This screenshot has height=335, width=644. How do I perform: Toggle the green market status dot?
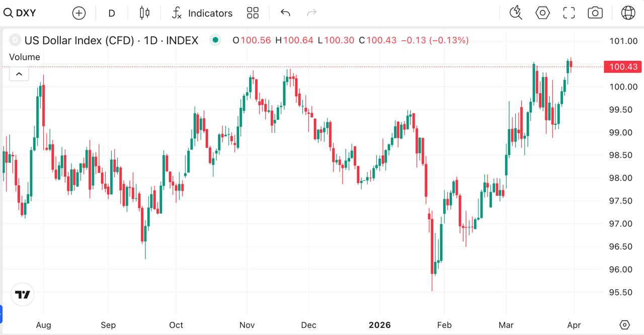point(215,40)
